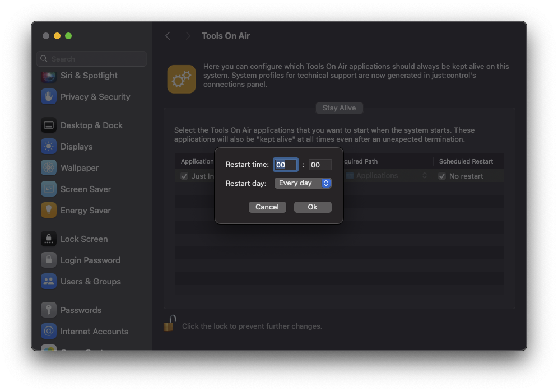The width and height of the screenshot is (558, 392).
Task: Click the Privacy & Security hand icon
Action: [49, 96]
